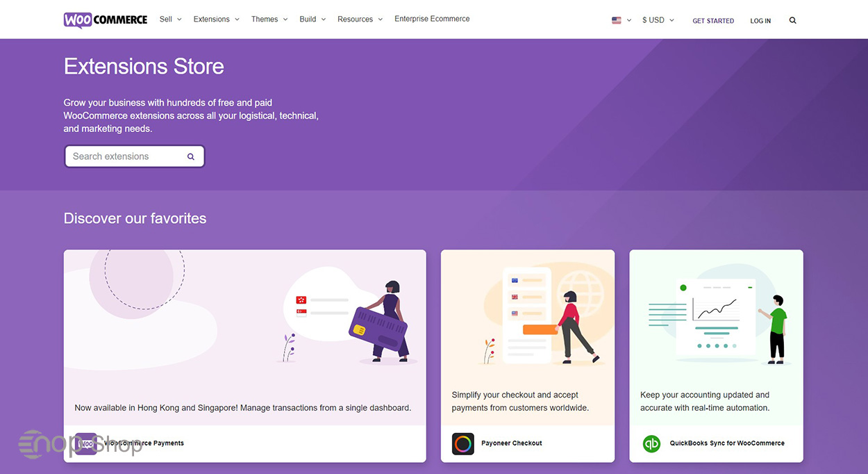Open the site search magnifier icon in header

pyautogui.click(x=792, y=20)
